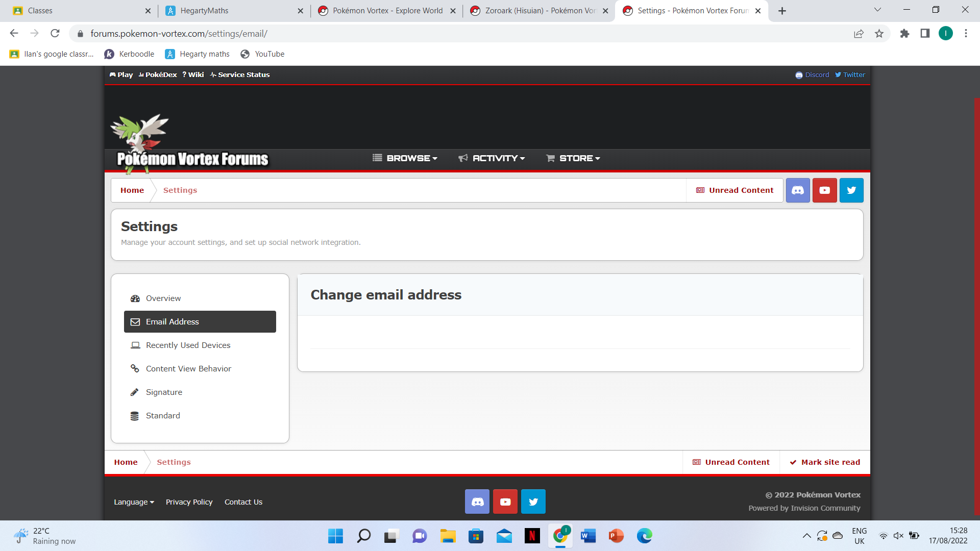980x551 pixels.
Task: Open Kerboodle bookmark
Action: (129, 54)
